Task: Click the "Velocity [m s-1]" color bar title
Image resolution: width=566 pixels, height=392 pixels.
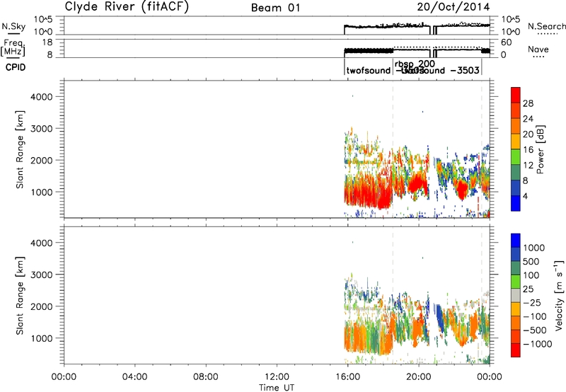Action: click(x=559, y=296)
